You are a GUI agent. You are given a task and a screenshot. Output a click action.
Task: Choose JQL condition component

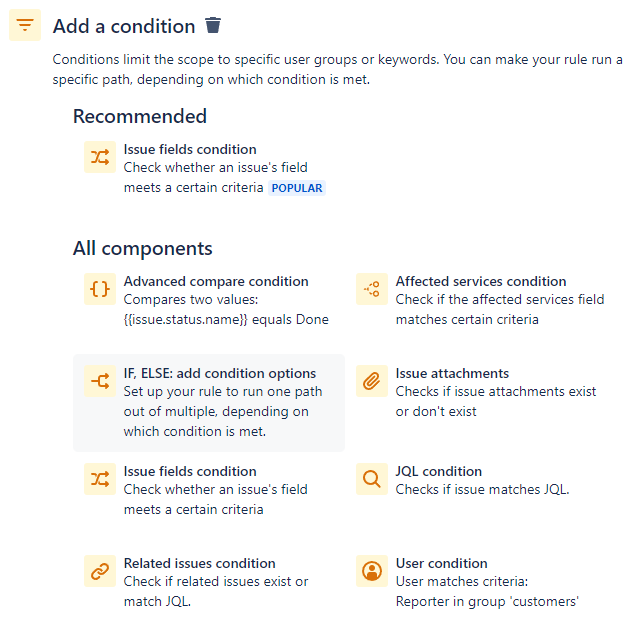point(438,471)
